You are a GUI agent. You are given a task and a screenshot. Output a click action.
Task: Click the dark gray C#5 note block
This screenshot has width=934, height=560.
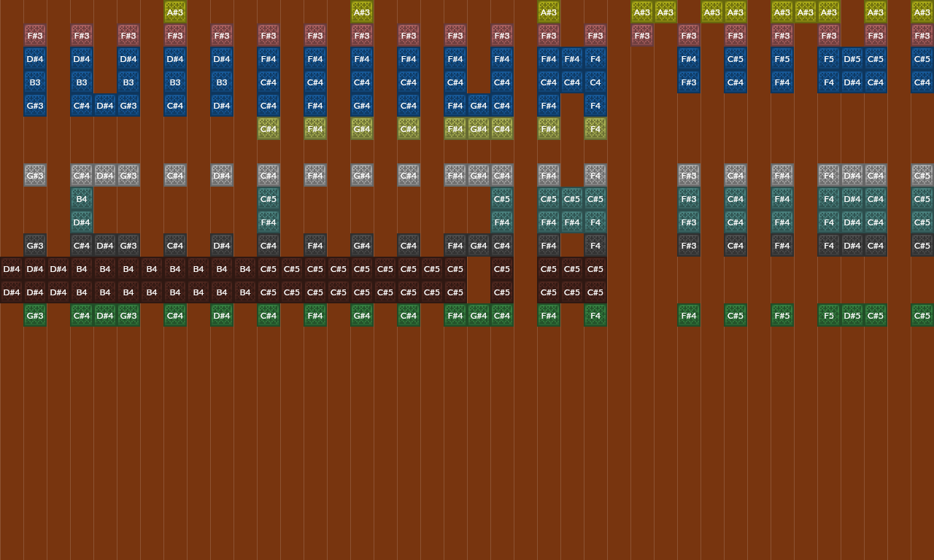tap(922, 246)
